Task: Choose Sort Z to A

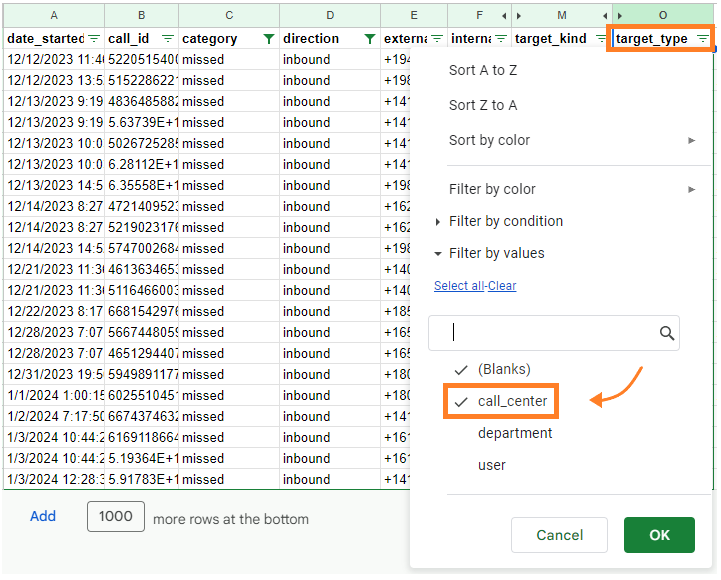Action: pos(483,105)
